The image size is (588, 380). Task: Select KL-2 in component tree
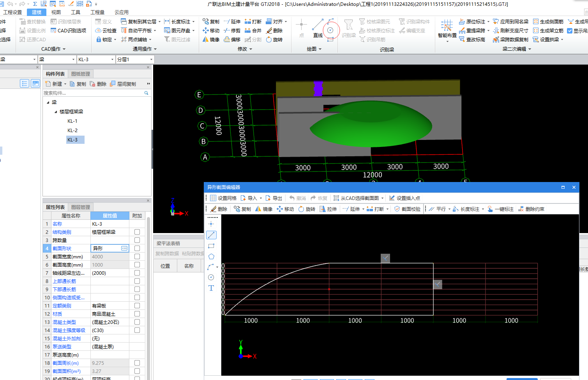click(72, 131)
